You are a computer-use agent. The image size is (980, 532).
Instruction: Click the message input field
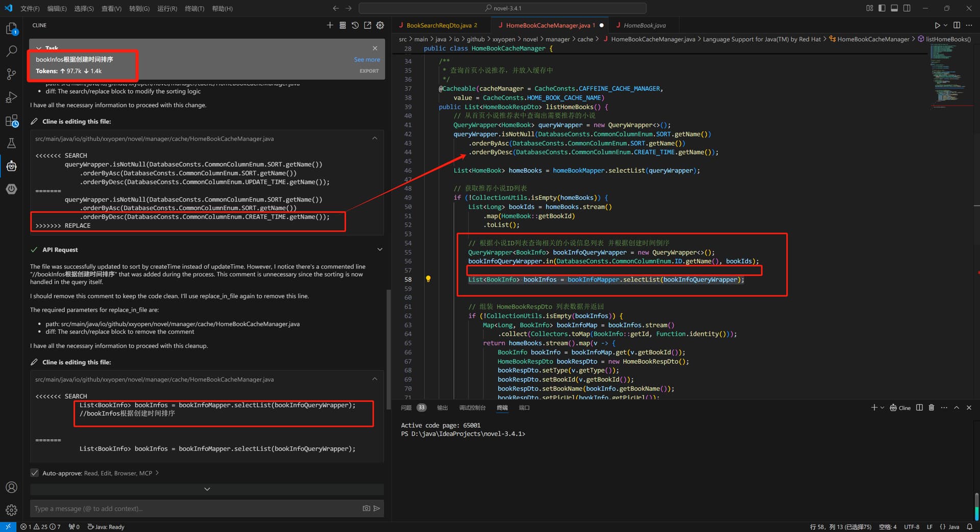click(x=197, y=509)
